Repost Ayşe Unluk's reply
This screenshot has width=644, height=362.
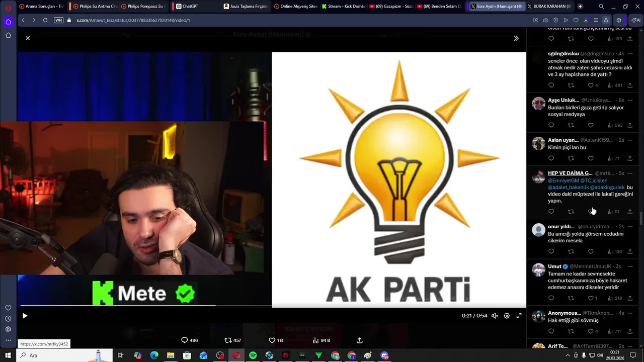(x=571, y=125)
